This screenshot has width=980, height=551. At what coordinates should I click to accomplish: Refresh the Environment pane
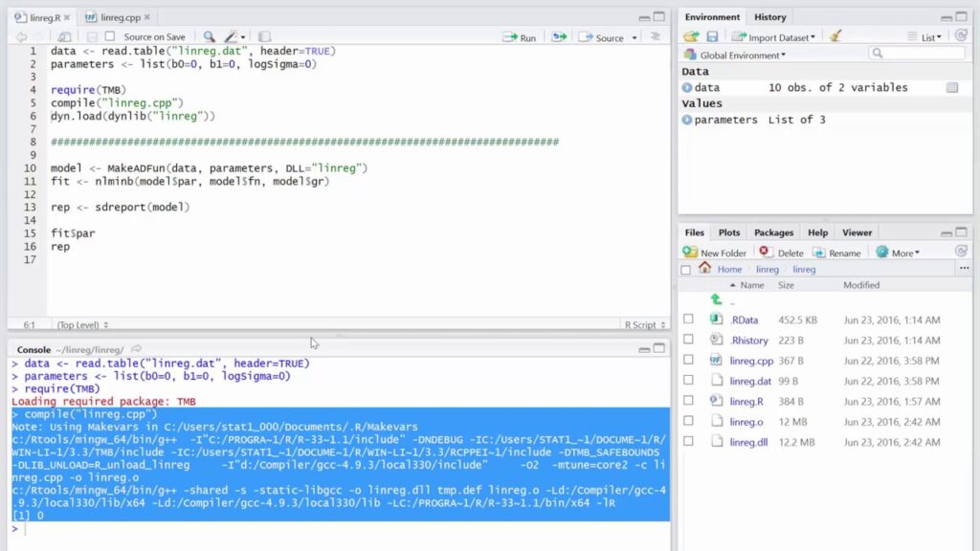(x=961, y=35)
